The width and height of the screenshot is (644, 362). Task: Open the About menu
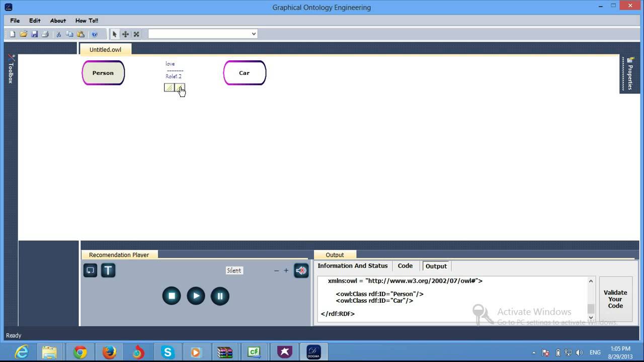pos(58,21)
